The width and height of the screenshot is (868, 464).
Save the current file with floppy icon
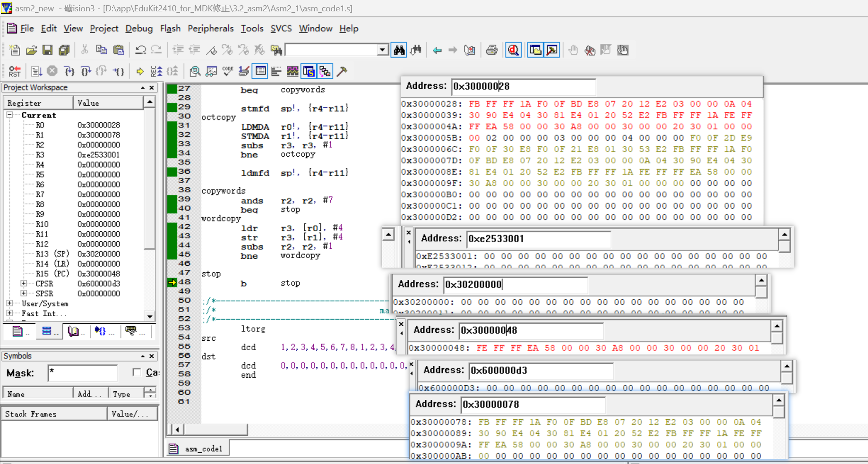click(47, 50)
